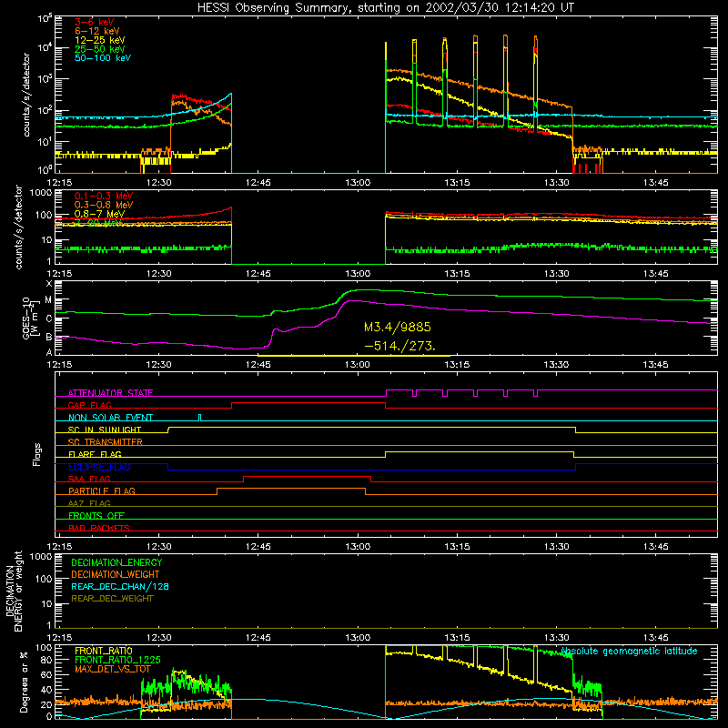Click the raised SAA_FLAG segment
Viewport: 728px width, 728px height.
(307, 476)
